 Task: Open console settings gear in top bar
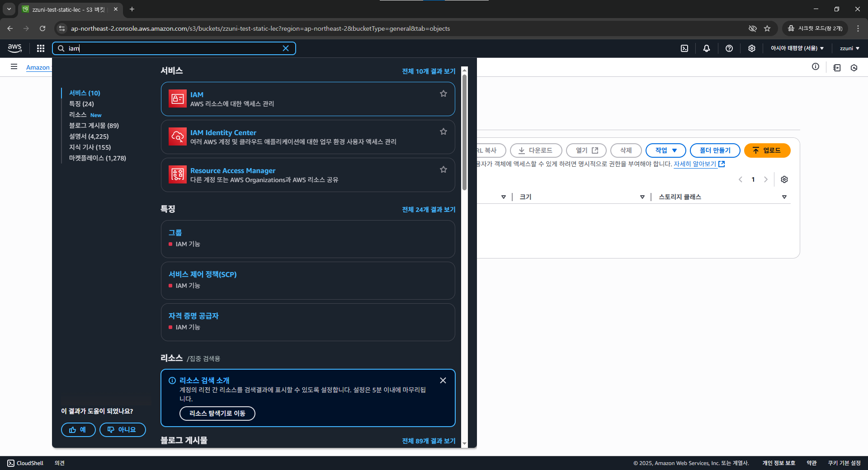[x=752, y=48]
